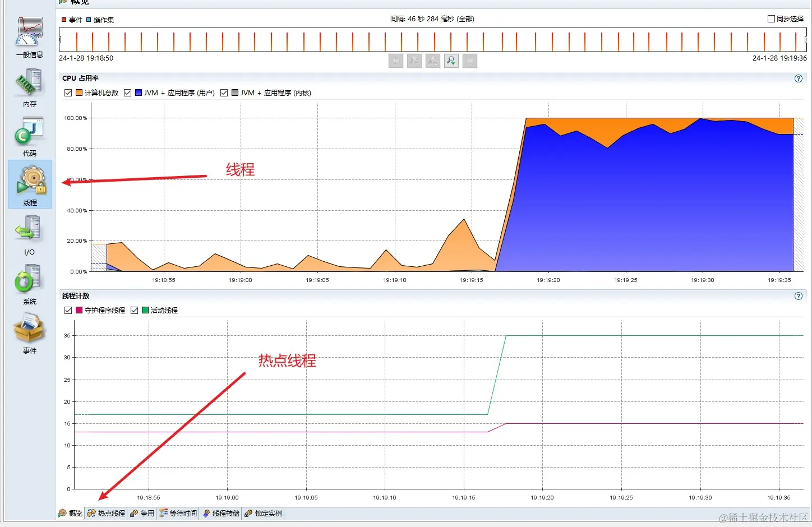Uncheck the 活动线程 checkbox
The width and height of the screenshot is (812, 527).
tap(134, 311)
